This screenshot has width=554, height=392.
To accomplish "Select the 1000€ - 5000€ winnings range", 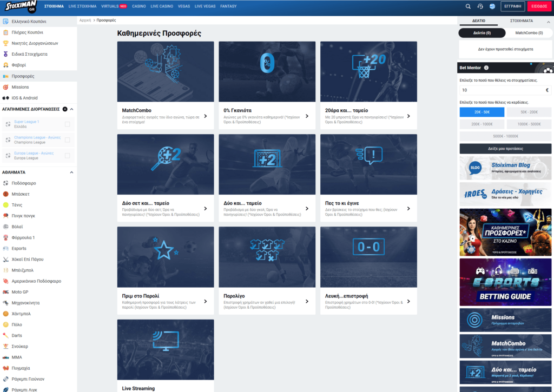I will coord(529,124).
